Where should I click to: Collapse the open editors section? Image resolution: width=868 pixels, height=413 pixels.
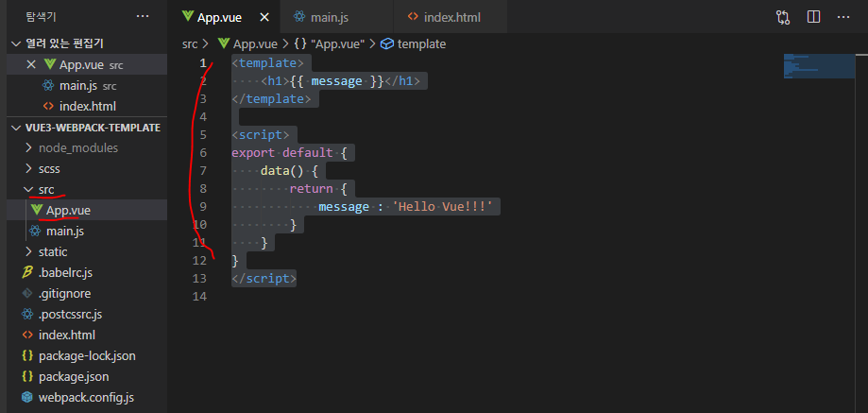(x=87, y=43)
